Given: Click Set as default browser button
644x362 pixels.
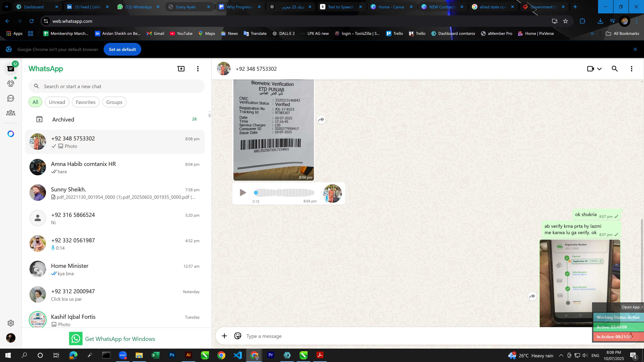Looking at the screenshot, I should click(x=122, y=49).
